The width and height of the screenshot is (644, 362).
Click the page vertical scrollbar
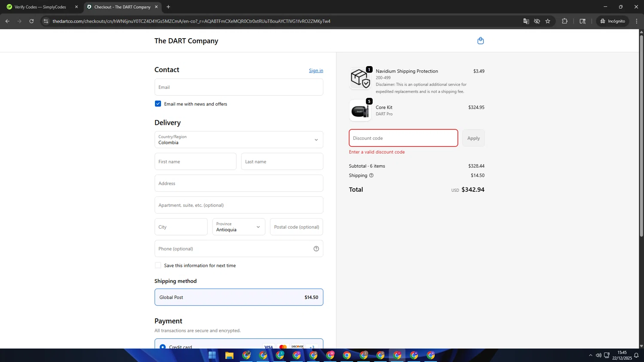[641, 136]
